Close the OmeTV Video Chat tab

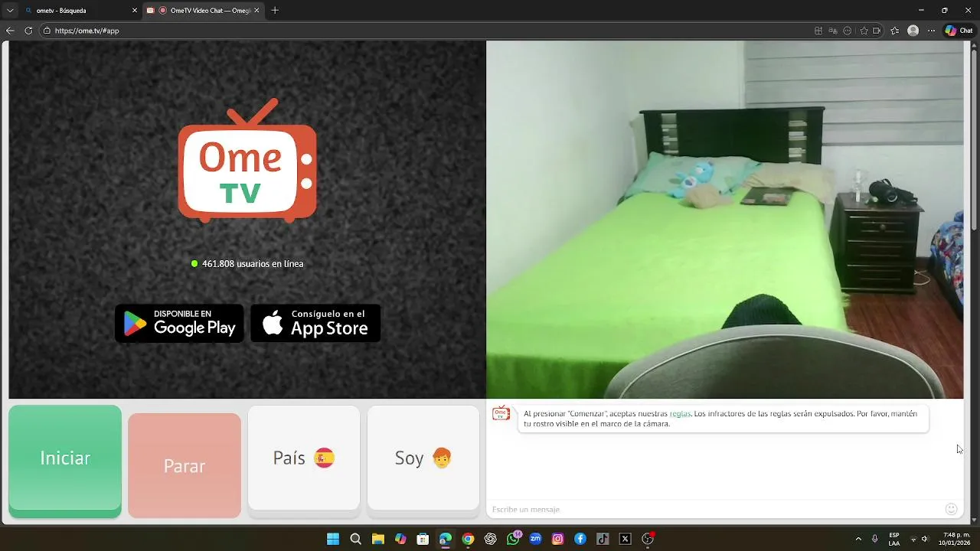pyautogui.click(x=256, y=11)
